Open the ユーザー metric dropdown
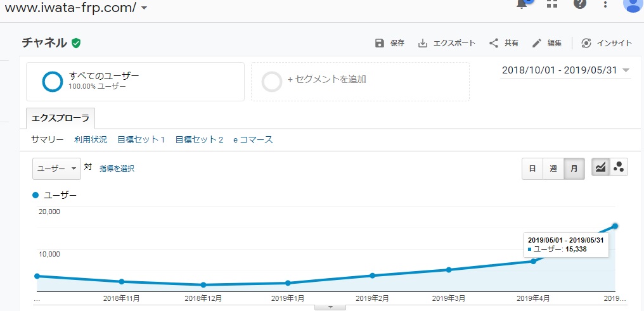This screenshot has width=644, height=311. pyautogui.click(x=56, y=168)
